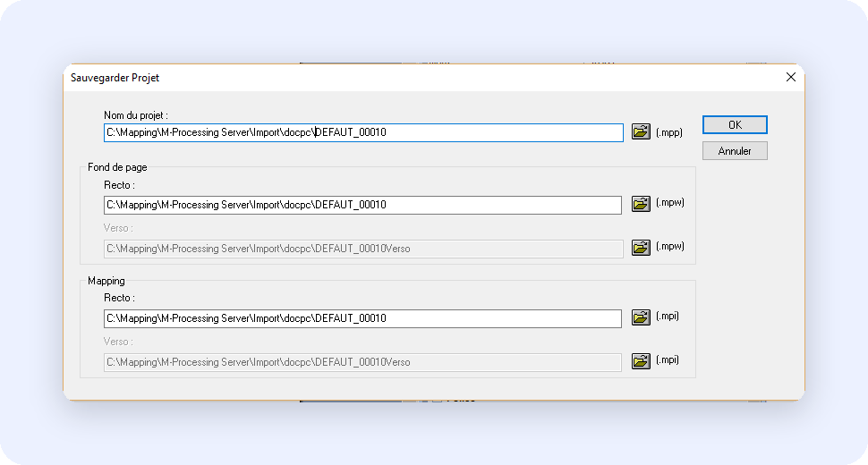Click the Nom du projet path field
Image resolution: width=868 pixels, height=465 pixels.
[x=363, y=132]
